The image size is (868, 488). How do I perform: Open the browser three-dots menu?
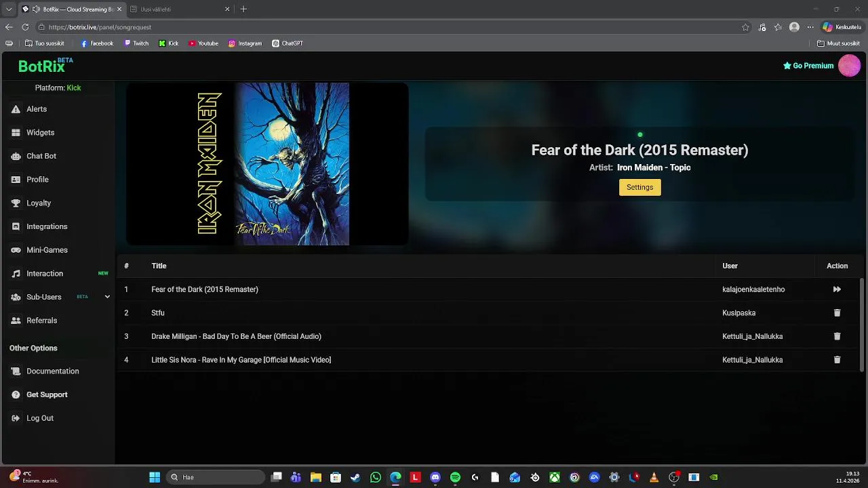(810, 27)
